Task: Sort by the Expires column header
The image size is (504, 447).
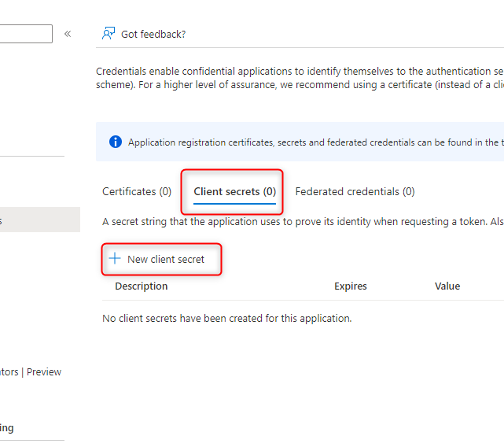Action: (351, 286)
